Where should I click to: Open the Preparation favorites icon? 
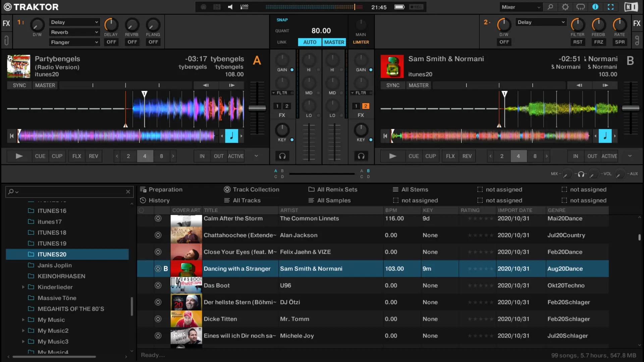coord(143,190)
